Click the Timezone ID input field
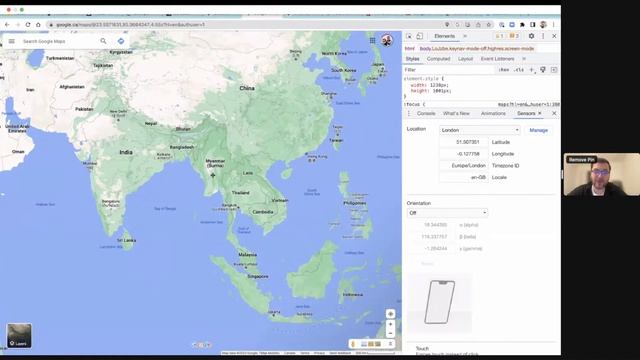 tap(464, 166)
